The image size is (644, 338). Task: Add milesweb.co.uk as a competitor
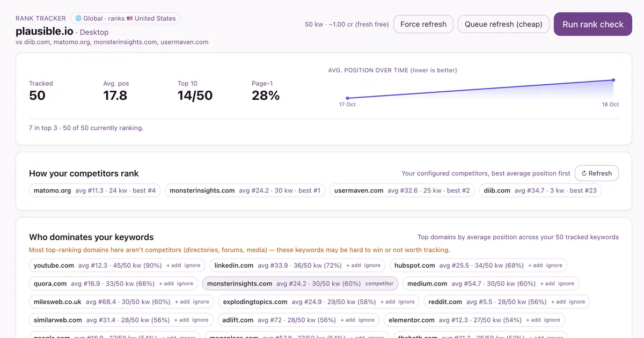[x=182, y=302]
